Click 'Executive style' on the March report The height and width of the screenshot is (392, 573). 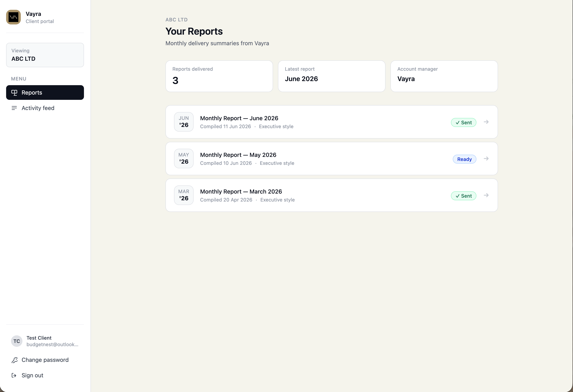click(277, 200)
